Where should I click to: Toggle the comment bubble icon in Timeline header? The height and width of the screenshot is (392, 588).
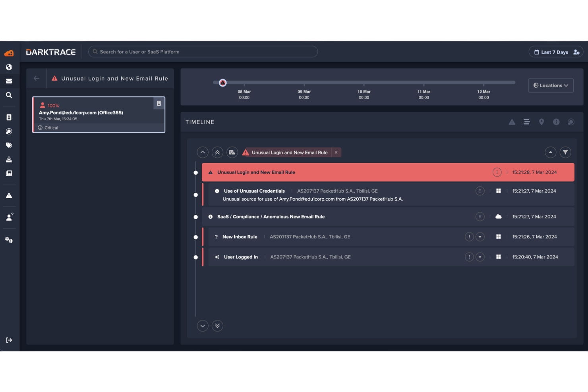tap(571, 122)
